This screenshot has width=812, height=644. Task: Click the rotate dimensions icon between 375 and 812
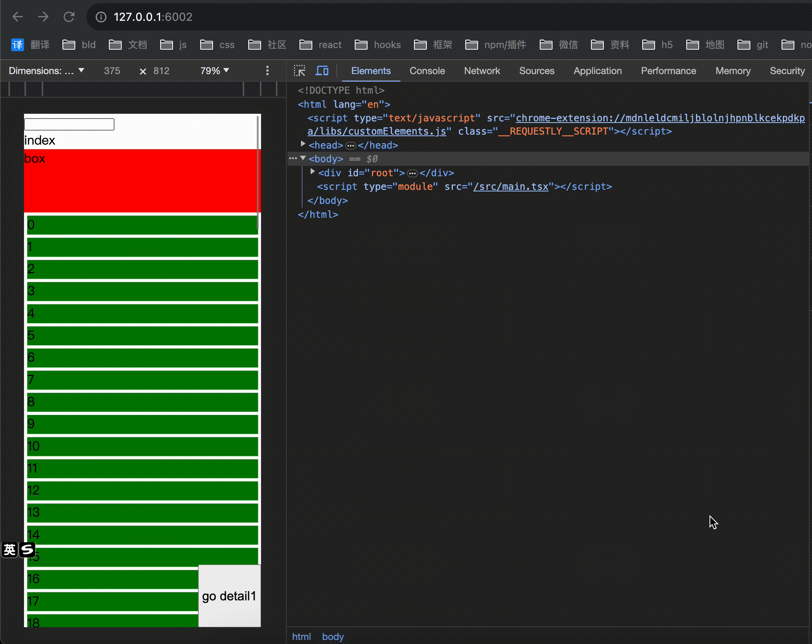coord(143,71)
